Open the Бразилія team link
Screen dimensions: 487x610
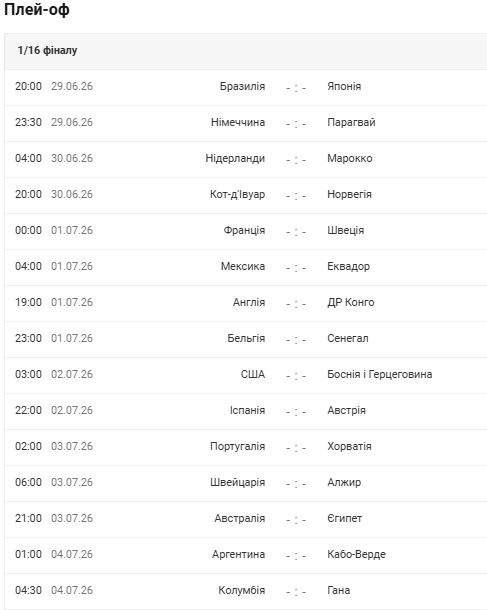242,86
